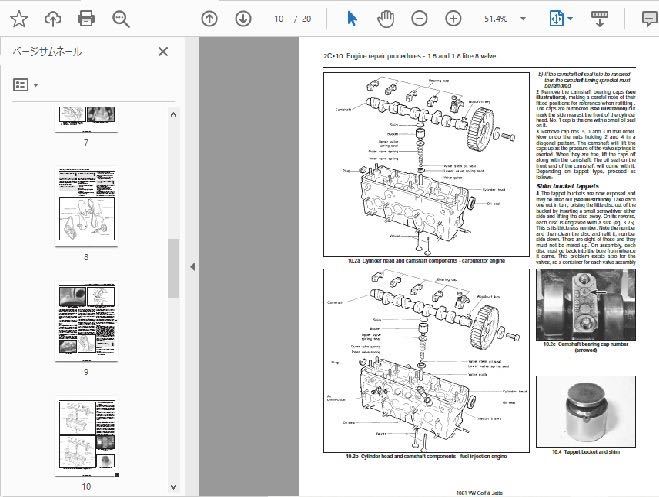This screenshot has width=659, height=497.
Task: Click the tappet bucket and shim photo
Action: 586,412
